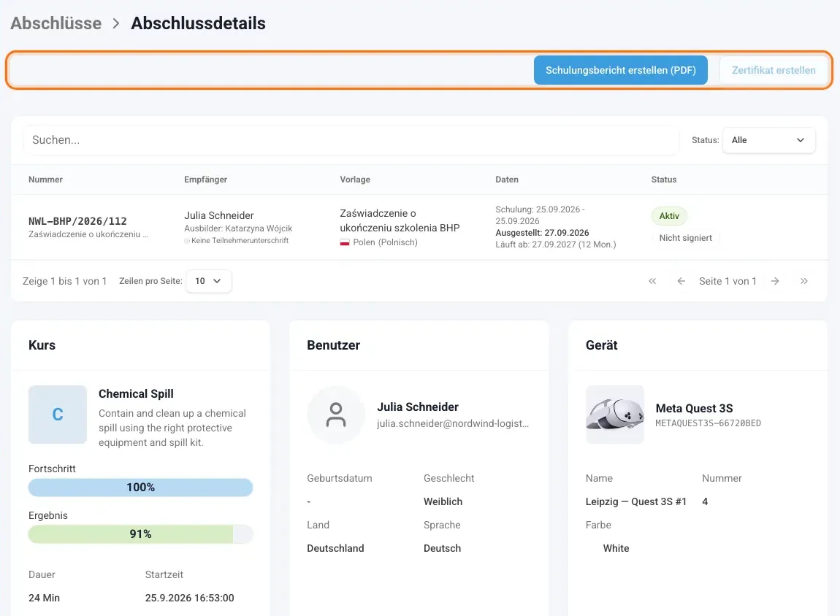Click the Chemical Spill course thumbnail

[57, 415]
